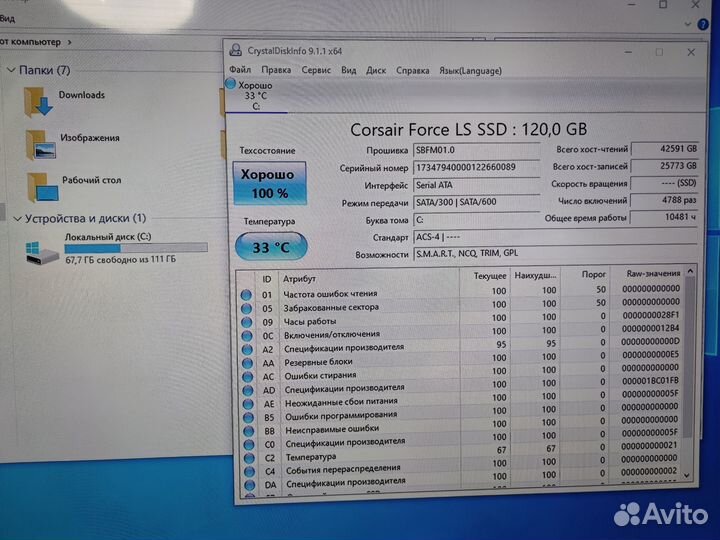The height and width of the screenshot is (540, 720).
Task: Click the status circle for attribute C4
Action: pos(249,471)
